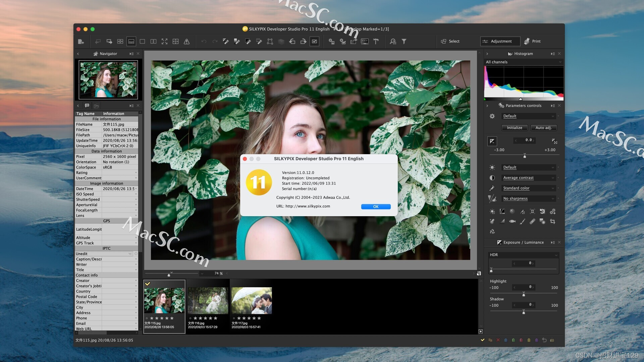Open the HDR dropdown
This screenshot has height=362, width=644.
coord(523,255)
